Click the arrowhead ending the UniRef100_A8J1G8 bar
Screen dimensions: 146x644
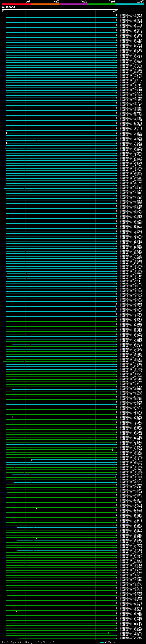[117, 15]
